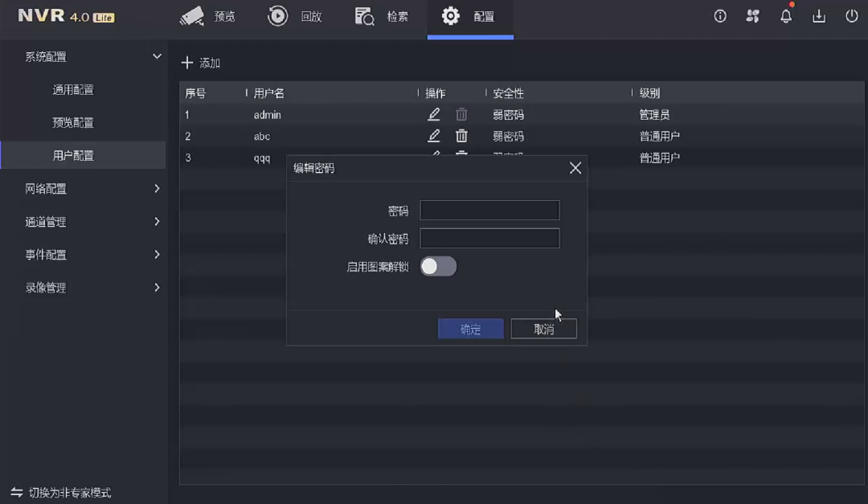This screenshot has height=504, width=868.
Task: Click the add user (添加) icon
Action: [188, 63]
